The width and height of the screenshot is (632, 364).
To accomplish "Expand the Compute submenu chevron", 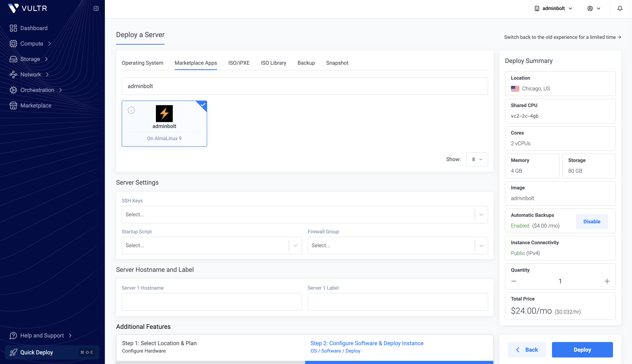I will (x=49, y=43).
